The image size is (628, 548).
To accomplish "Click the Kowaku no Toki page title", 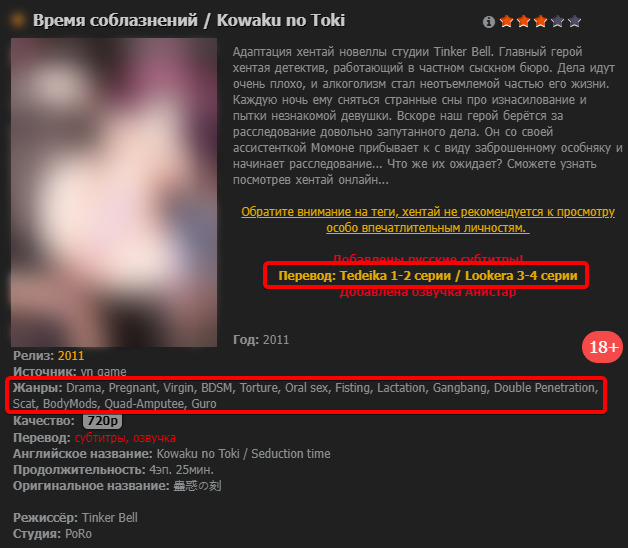I will (189, 20).
